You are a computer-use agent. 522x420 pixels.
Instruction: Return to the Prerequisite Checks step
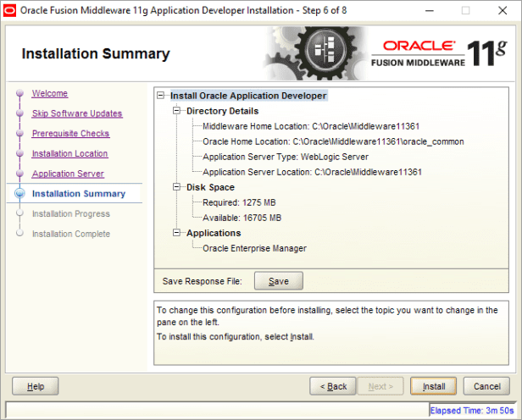point(70,133)
